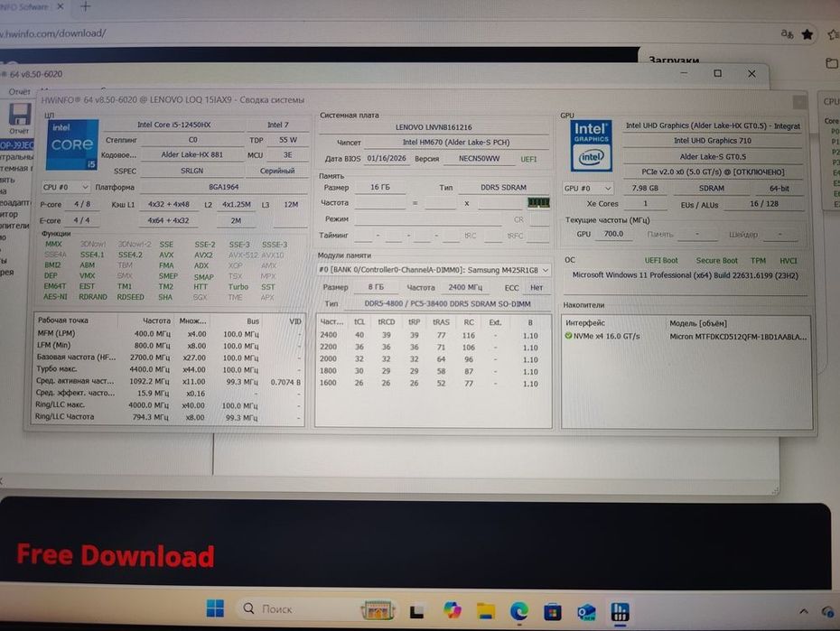Click the VID 0.7074 В value
This screenshot has width=840, height=631.
(285, 382)
